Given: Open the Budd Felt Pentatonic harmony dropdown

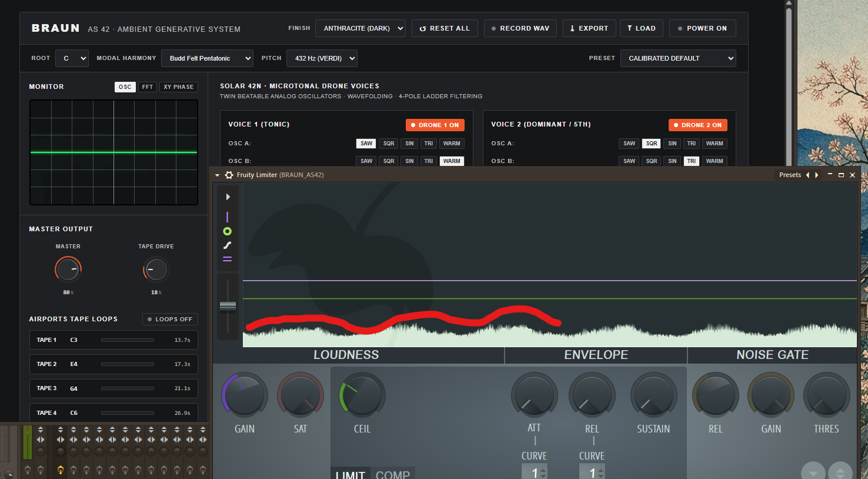Looking at the screenshot, I should point(207,58).
